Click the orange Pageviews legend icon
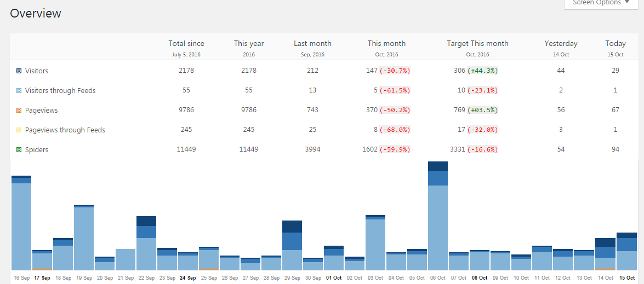644x284 pixels. click(19, 110)
